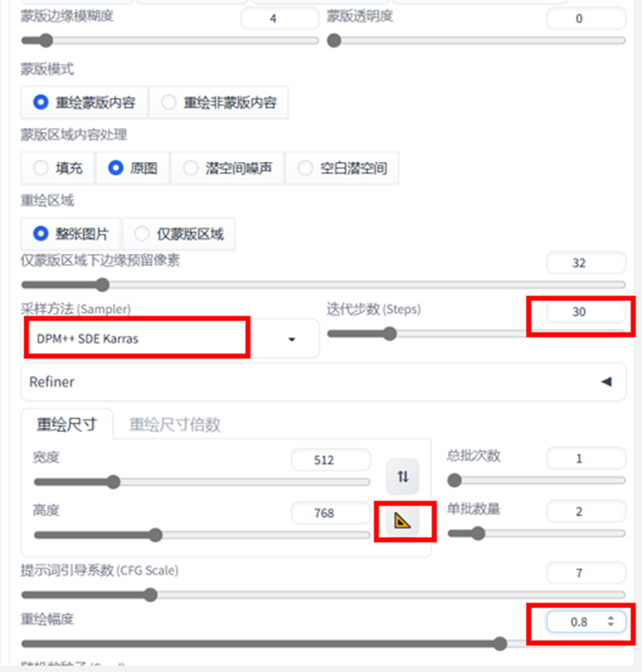The image size is (642, 672).
Task: Open the Sampler dropdown showing DPM++ SDE Karras
Action: tap(170, 338)
